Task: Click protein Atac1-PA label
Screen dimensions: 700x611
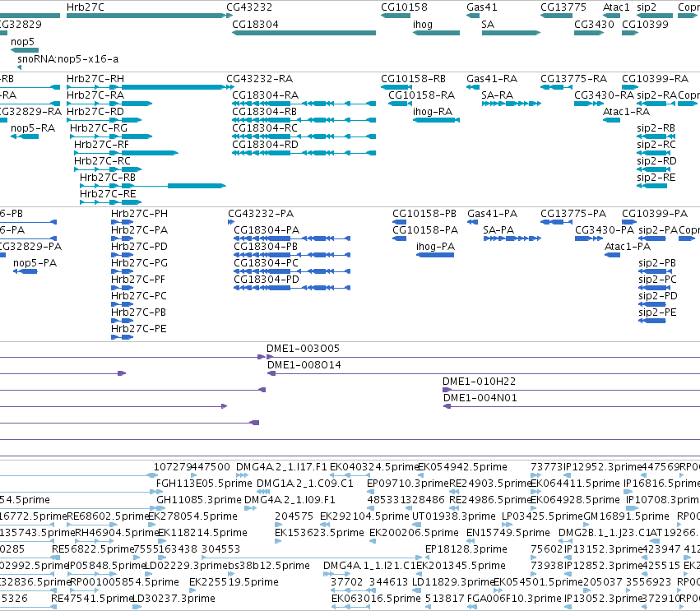Action: click(628, 247)
